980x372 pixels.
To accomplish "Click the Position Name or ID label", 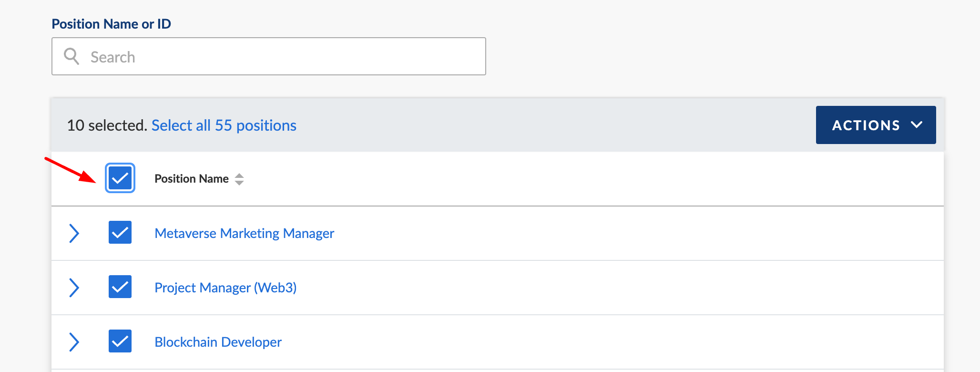I will 111,24.
